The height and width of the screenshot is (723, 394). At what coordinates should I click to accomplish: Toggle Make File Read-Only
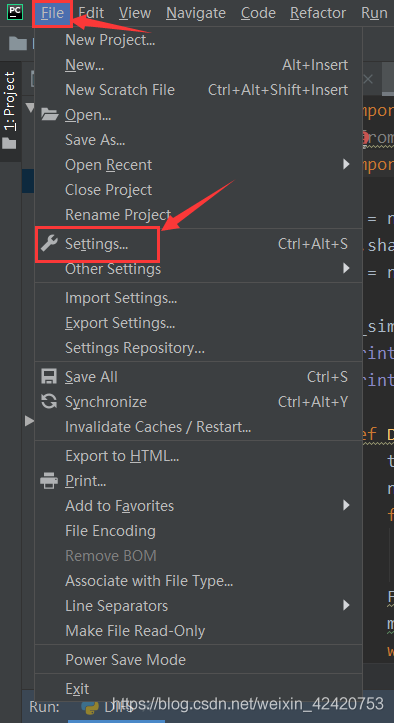(198, 631)
